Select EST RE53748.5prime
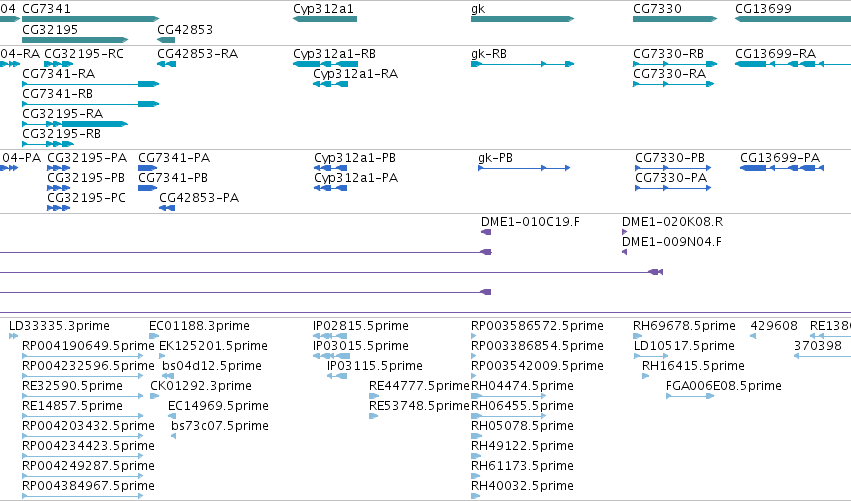This screenshot has width=851, height=501. 419,407
